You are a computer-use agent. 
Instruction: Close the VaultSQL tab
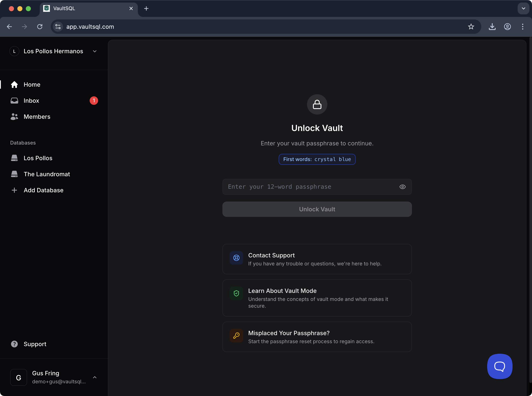tap(131, 9)
